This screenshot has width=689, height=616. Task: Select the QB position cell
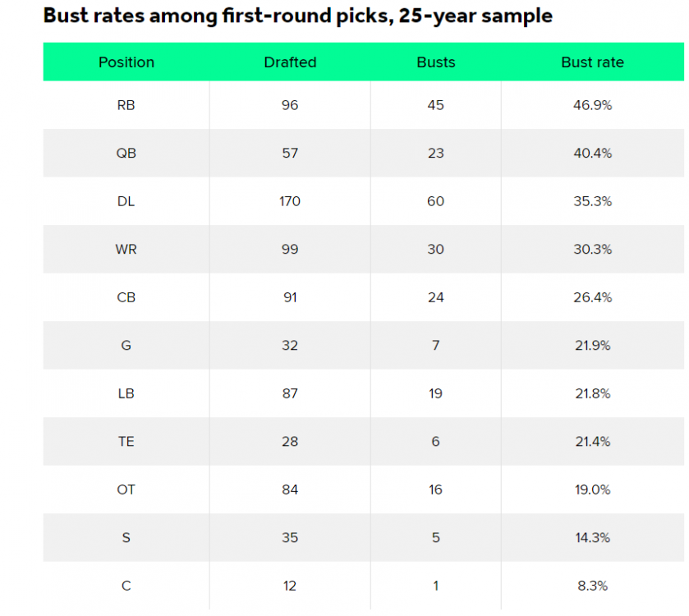point(126,153)
